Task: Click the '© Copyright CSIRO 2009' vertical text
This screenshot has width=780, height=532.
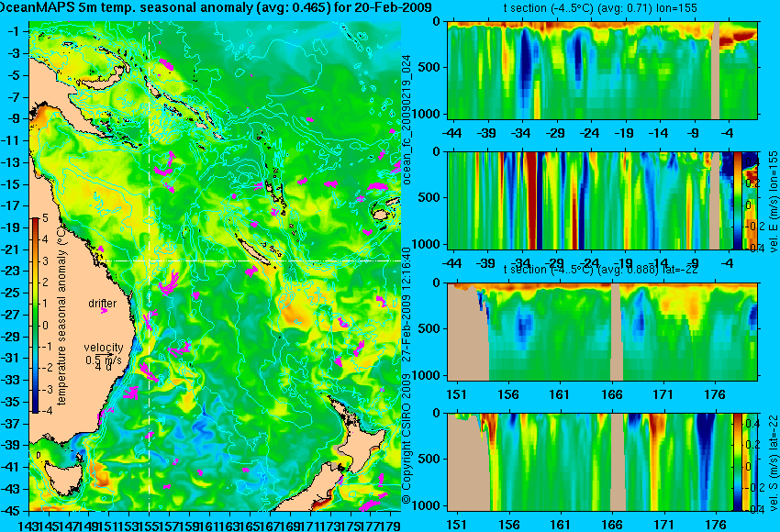Action: coord(407,438)
